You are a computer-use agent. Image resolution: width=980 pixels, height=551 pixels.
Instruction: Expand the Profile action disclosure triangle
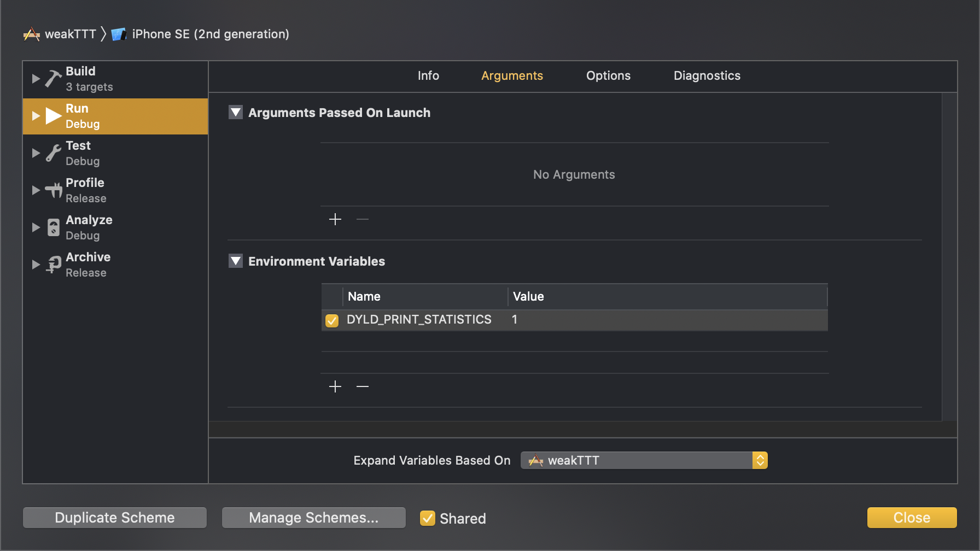click(36, 190)
